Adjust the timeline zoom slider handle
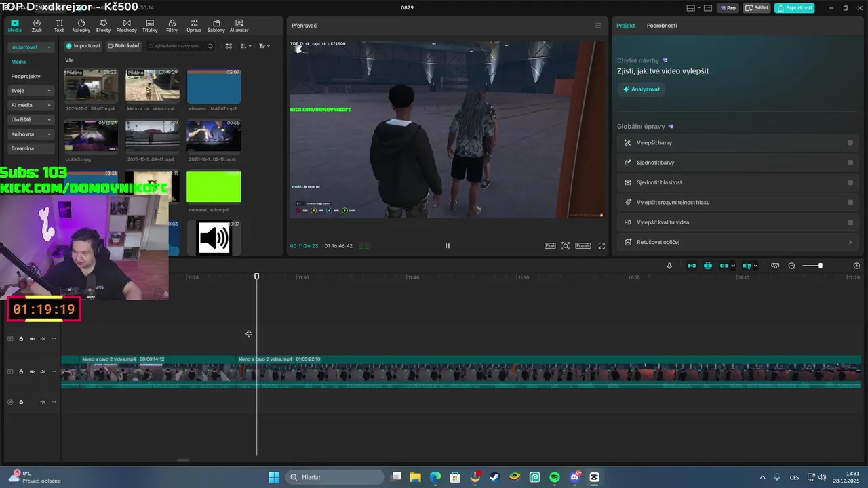This screenshot has height=488, width=868. (x=821, y=266)
